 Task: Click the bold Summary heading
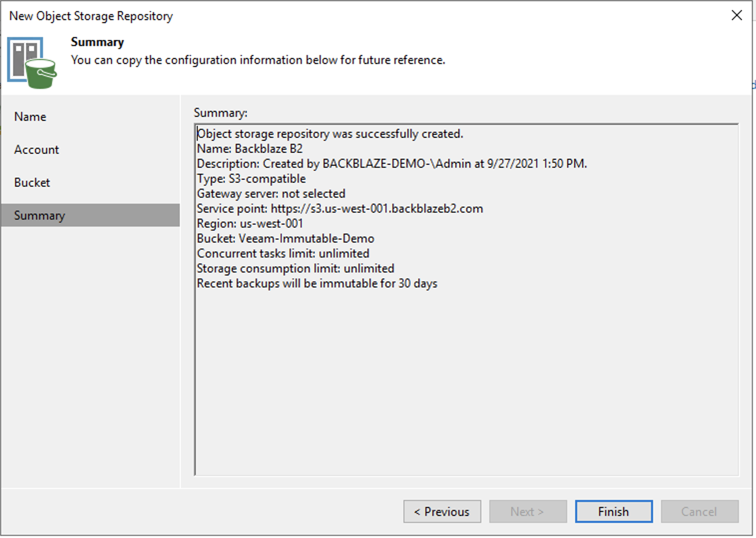click(97, 42)
